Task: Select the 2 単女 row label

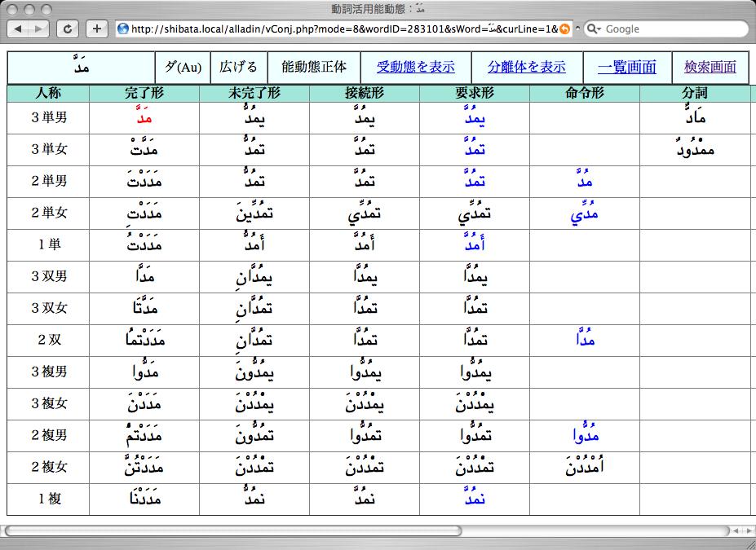Action: (x=49, y=213)
